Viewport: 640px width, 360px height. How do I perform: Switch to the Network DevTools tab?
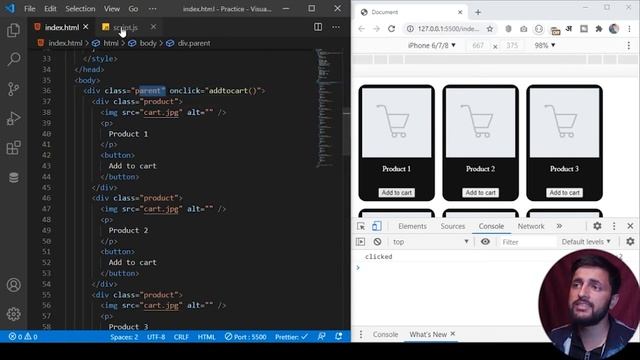[x=531, y=226]
